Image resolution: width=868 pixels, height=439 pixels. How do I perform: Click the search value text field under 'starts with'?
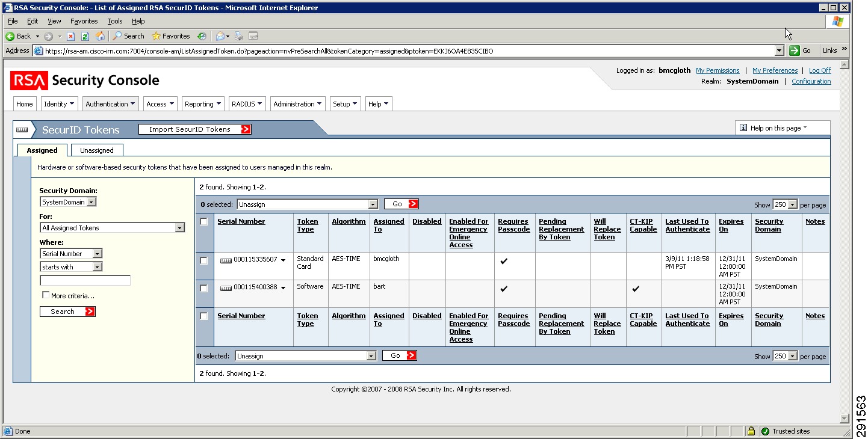point(85,280)
